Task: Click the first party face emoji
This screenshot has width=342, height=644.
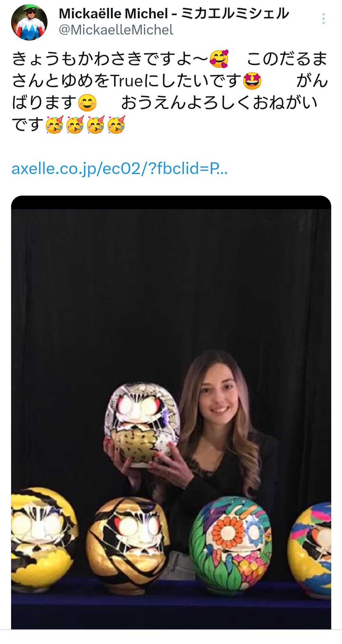Action: 55,125
